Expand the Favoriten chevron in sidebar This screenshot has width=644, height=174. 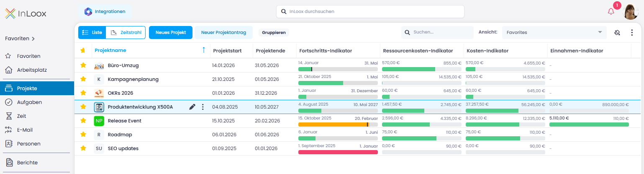[33, 39]
